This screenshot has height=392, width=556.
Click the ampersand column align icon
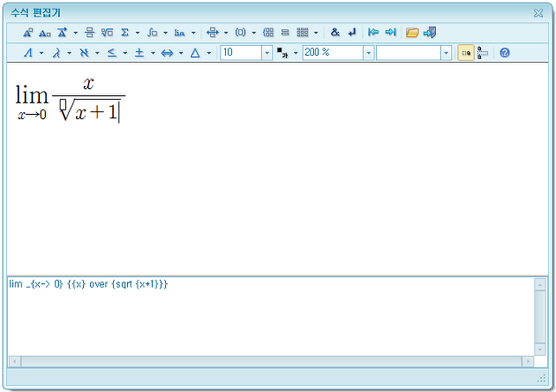coord(334,33)
